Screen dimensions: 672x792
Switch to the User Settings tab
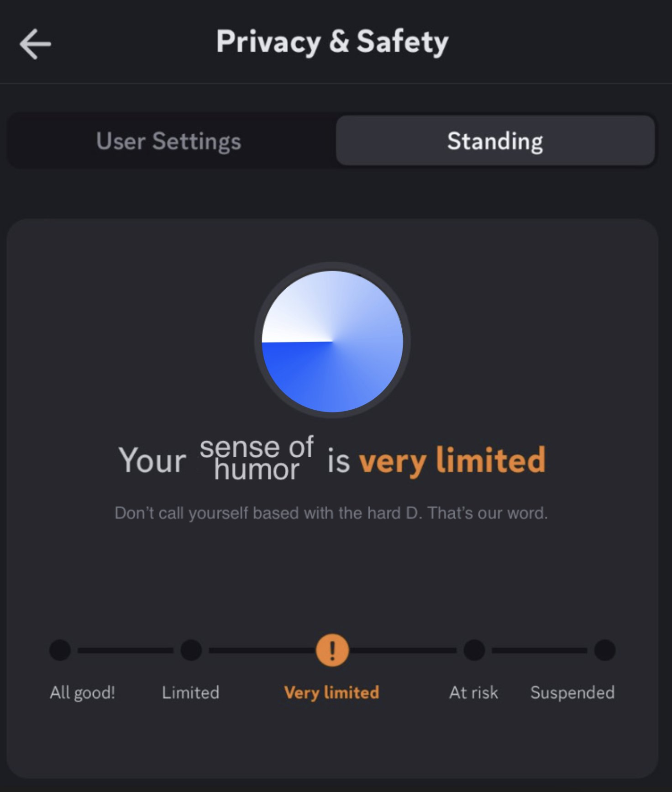coord(168,141)
